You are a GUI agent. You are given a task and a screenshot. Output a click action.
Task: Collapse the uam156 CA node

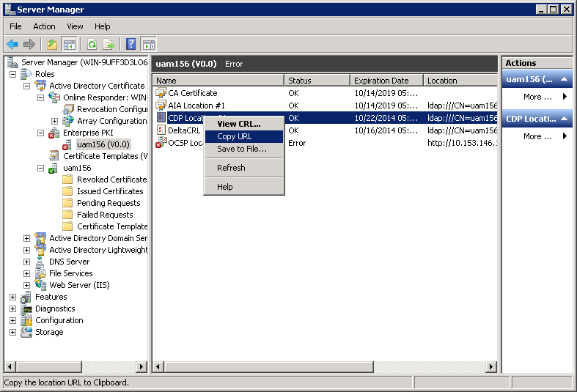click(41, 169)
